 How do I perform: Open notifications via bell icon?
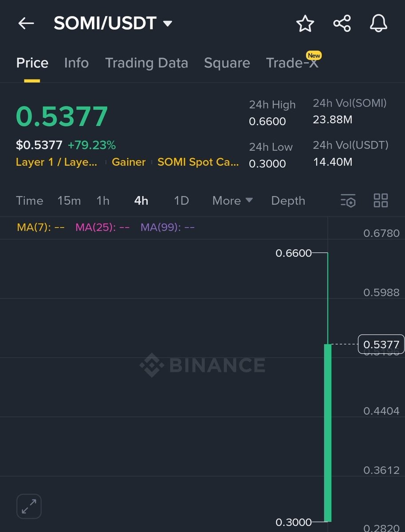tap(378, 24)
